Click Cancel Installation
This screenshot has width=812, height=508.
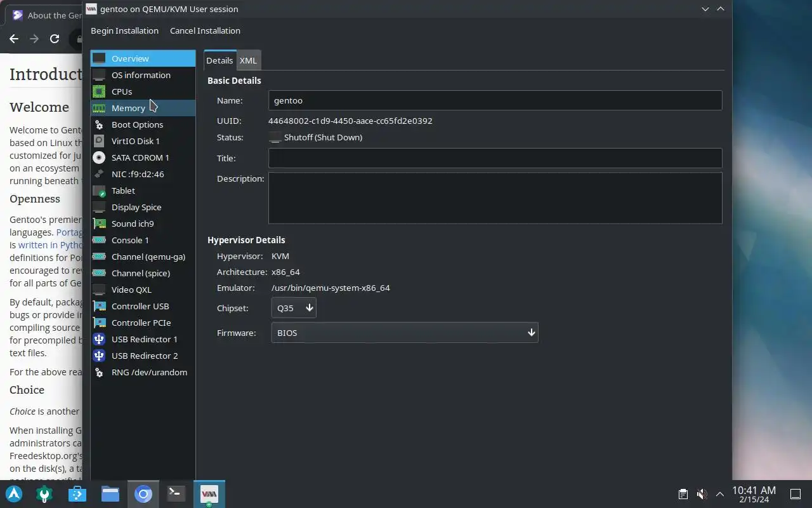pyautogui.click(x=205, y=30)
